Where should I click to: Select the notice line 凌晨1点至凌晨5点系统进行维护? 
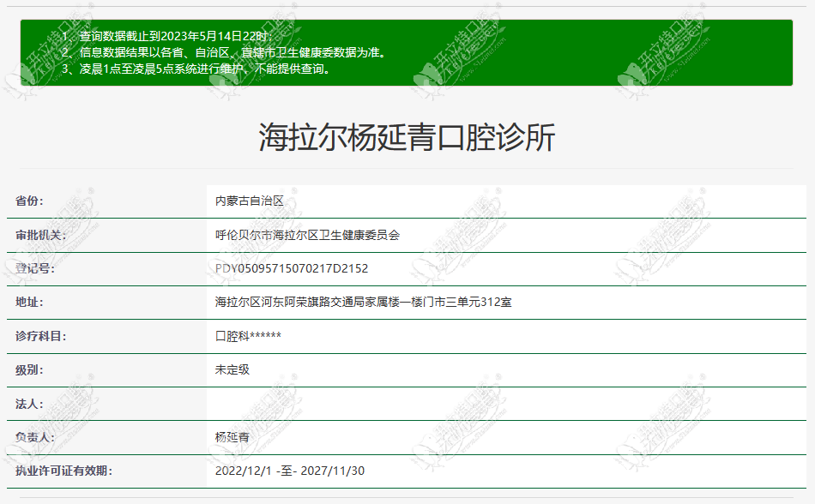pos(196,69)
